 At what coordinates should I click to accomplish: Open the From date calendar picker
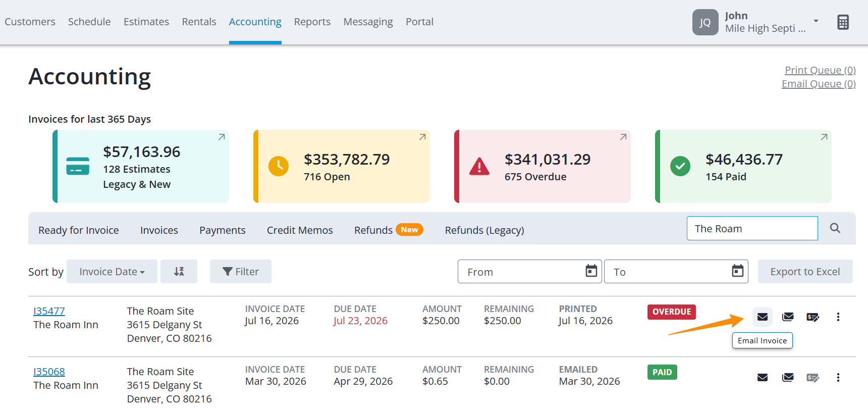point(591,271)
